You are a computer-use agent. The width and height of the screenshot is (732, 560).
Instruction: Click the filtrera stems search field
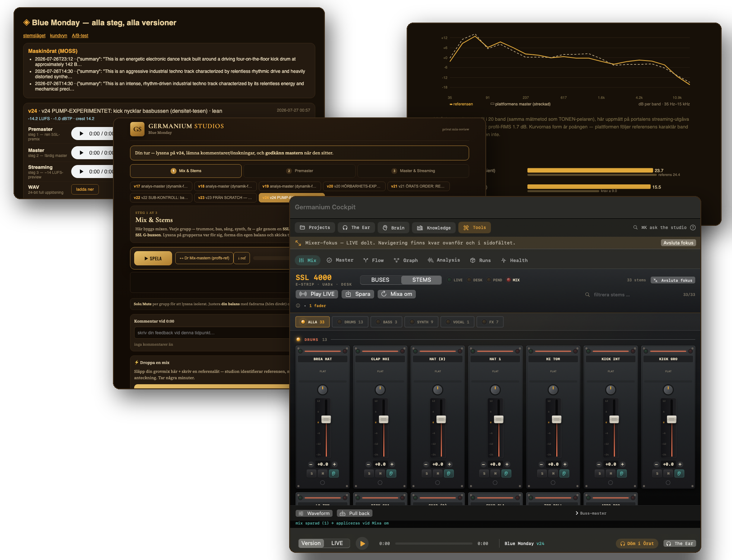(x=630, y=294)
